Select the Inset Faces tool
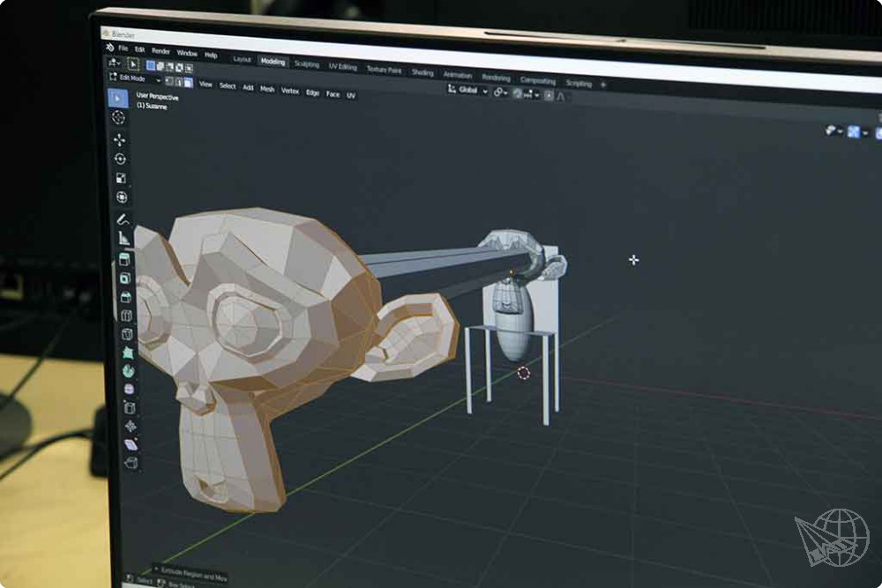 [125, 279]
